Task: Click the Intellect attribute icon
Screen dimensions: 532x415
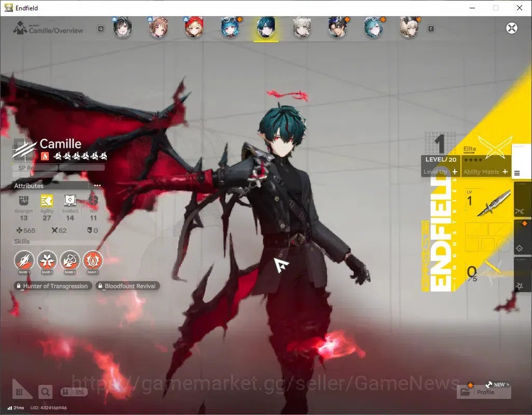Action: (70, 201)
